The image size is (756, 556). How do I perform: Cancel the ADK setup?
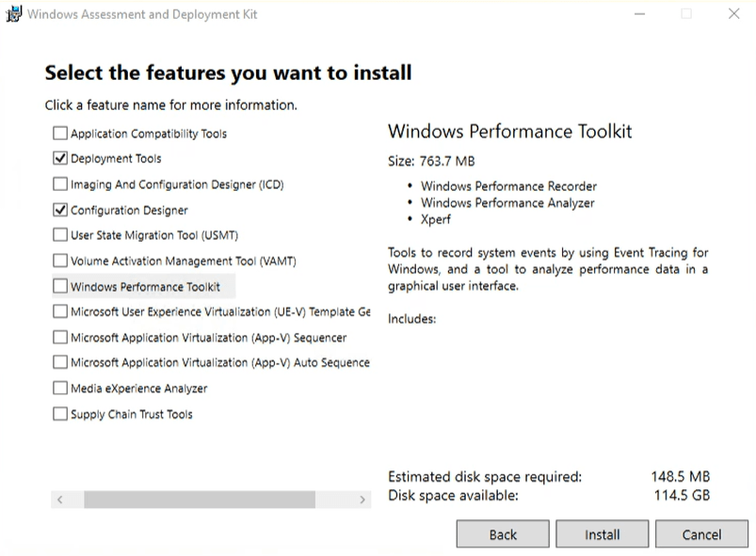point(700,534)
